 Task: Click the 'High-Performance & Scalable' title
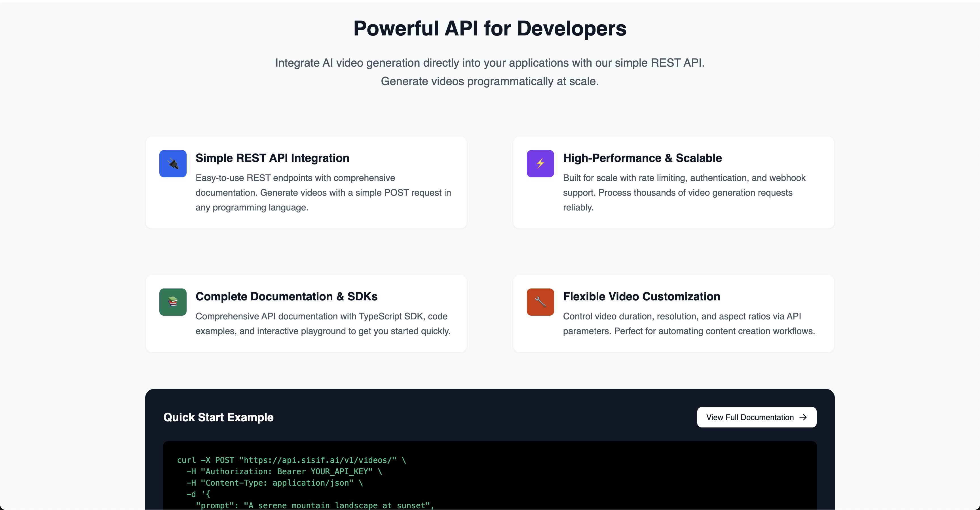pos(642,158)
